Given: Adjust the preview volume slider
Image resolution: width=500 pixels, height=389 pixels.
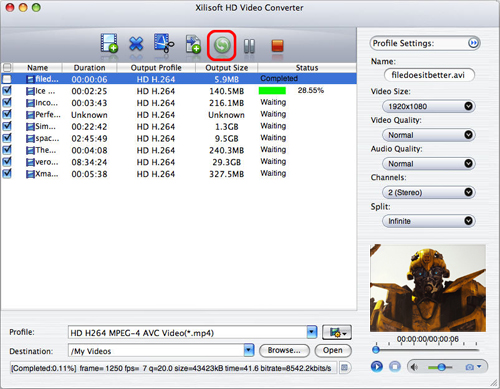Looking at the screenshot, I should click(440, 367).
